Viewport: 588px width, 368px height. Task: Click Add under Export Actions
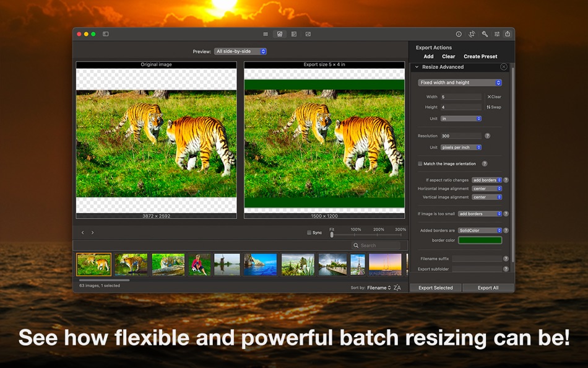429,56
